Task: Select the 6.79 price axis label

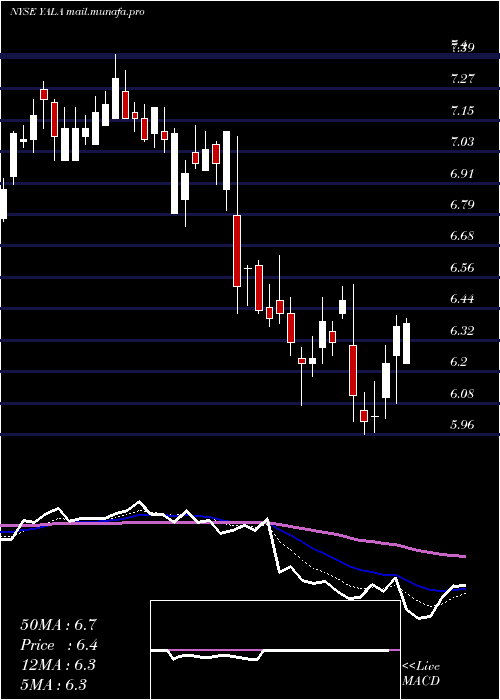Action: [462, 205]
